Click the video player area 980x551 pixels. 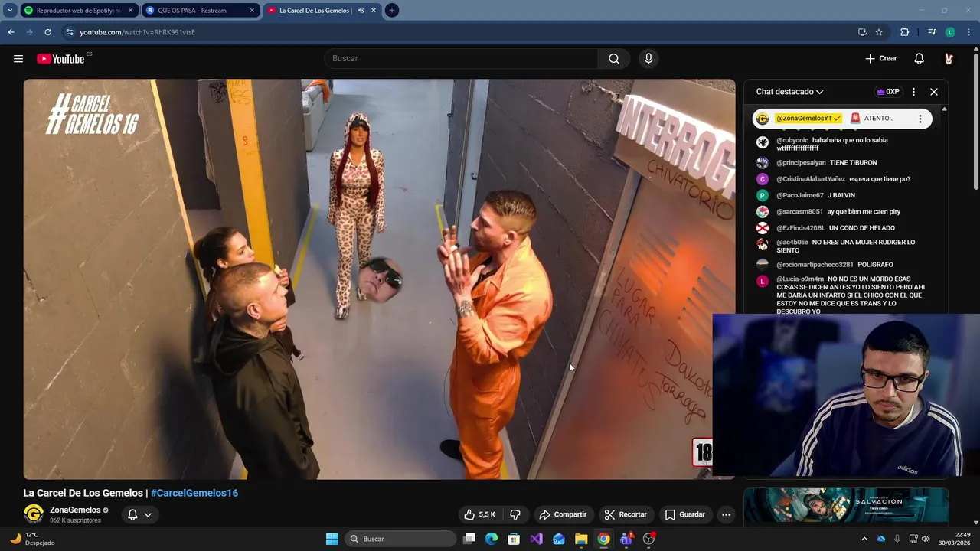point(379,279)
